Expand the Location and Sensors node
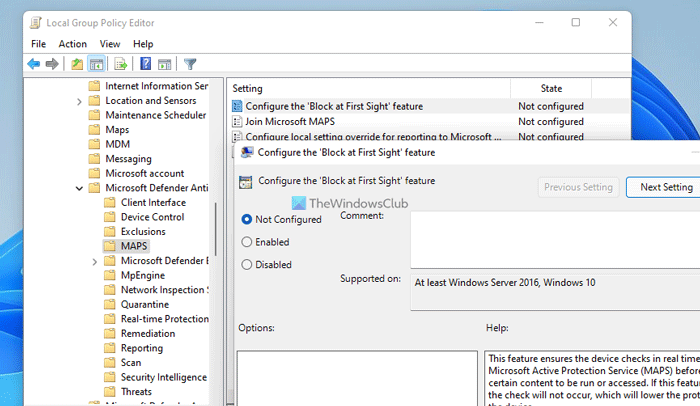The height and width of the screenshot is (406, 700). tap(79, 101)
